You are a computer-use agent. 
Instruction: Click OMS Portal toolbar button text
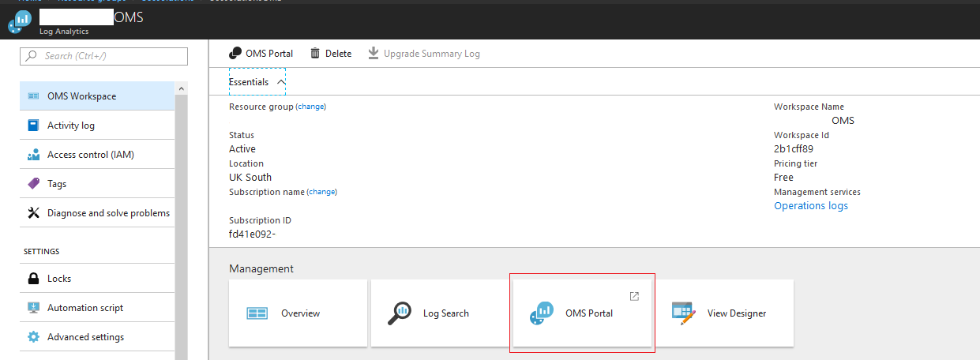point(269,54)
